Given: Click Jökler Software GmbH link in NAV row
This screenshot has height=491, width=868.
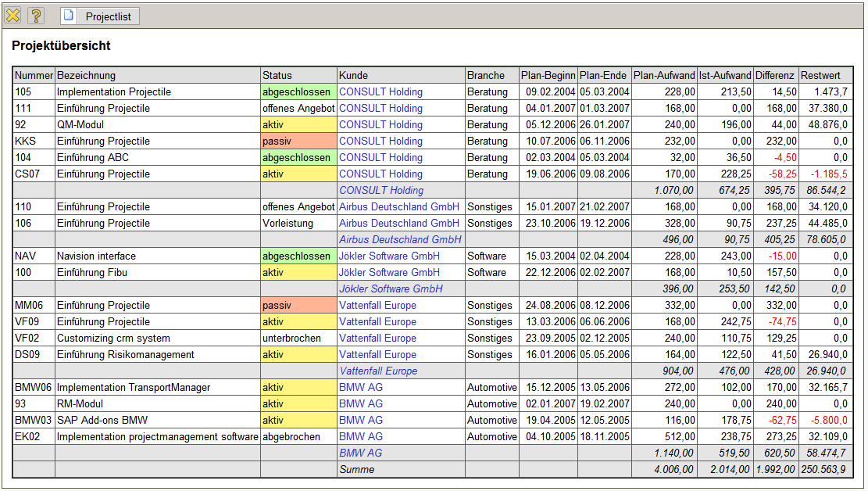Looking at the screenshot, I should pyautogui.click(x=389, y=256).
